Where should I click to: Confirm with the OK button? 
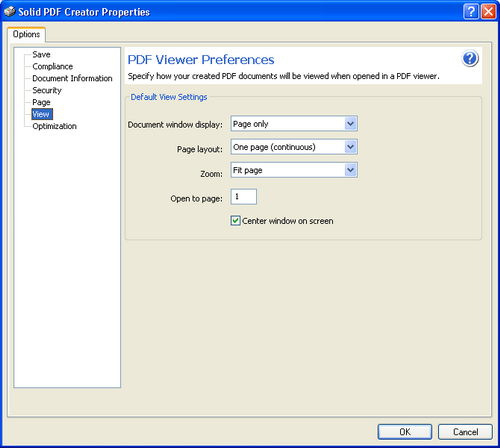(405, 432)
